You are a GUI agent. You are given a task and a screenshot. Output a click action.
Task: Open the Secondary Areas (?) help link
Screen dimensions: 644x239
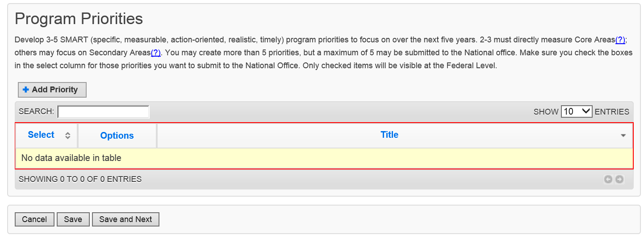[156, 53]
